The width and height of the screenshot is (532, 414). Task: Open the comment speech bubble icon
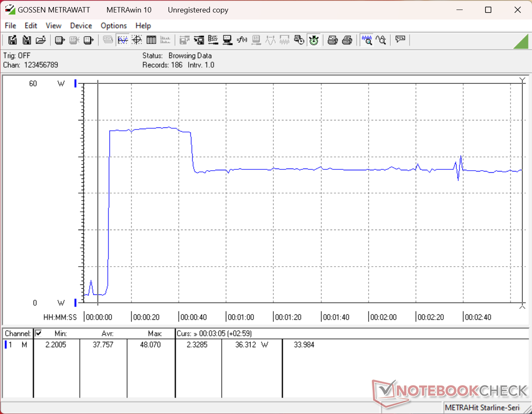400,40
